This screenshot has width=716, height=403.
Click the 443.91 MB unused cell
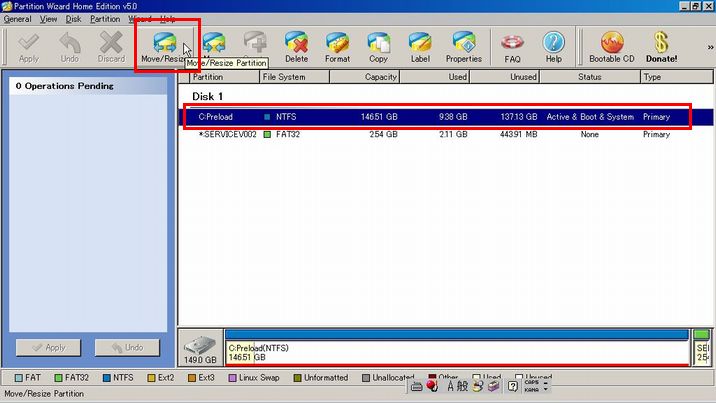(519, 135)
